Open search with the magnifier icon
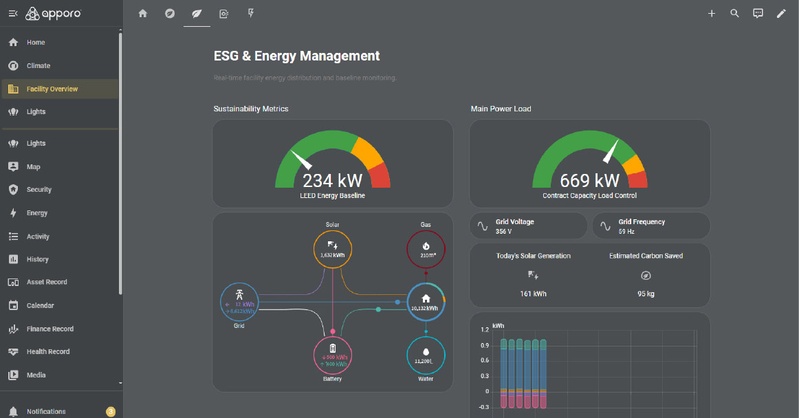Screen dimensions: 799x418 click(734, 14)
